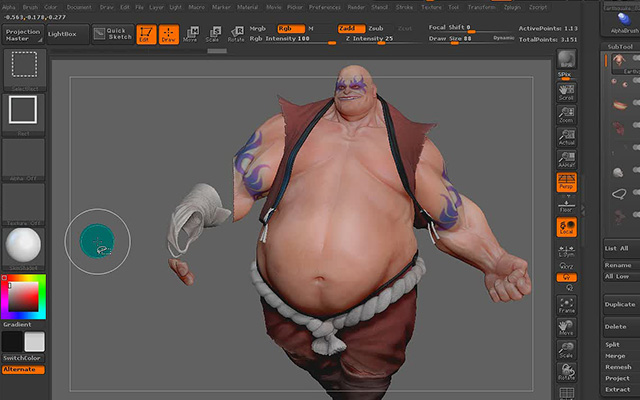Select the Scale transform tool in top shelf
The width and height of the screenshot is (640, 400).
coord(213,34)
